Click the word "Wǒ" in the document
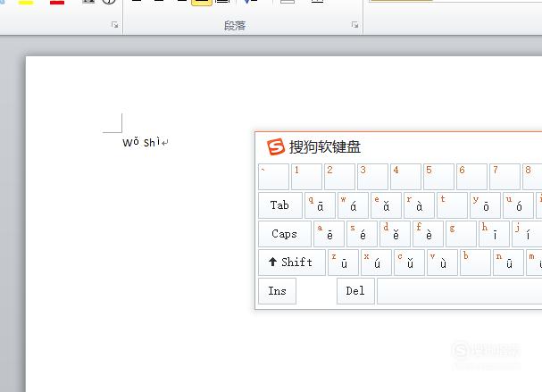542x392 pixels. pos(130,142)
